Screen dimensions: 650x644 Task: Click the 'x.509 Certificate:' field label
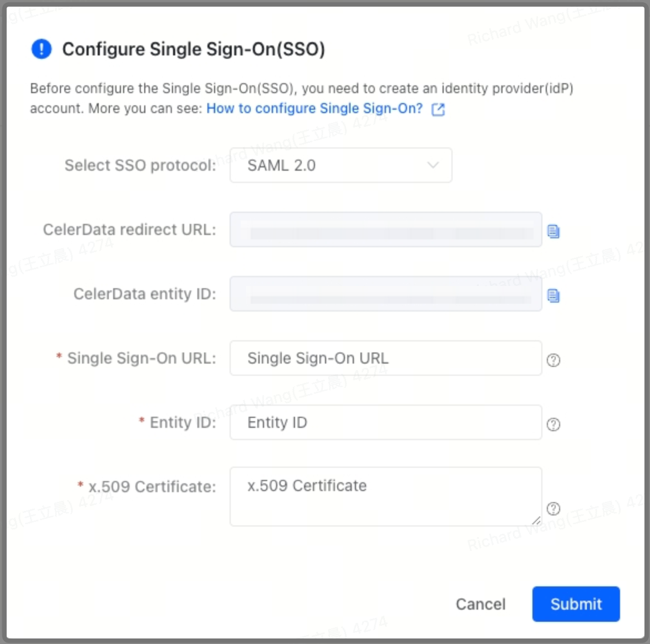click(152, 487)
